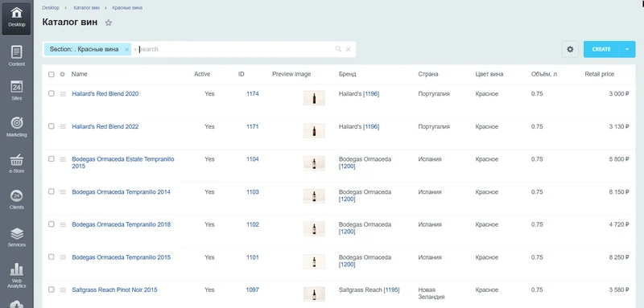This screenshot has height=308, width=644.
Task: Open row menu for Saltgrass Reach Pinot Noir
Action: click(63, 290)
